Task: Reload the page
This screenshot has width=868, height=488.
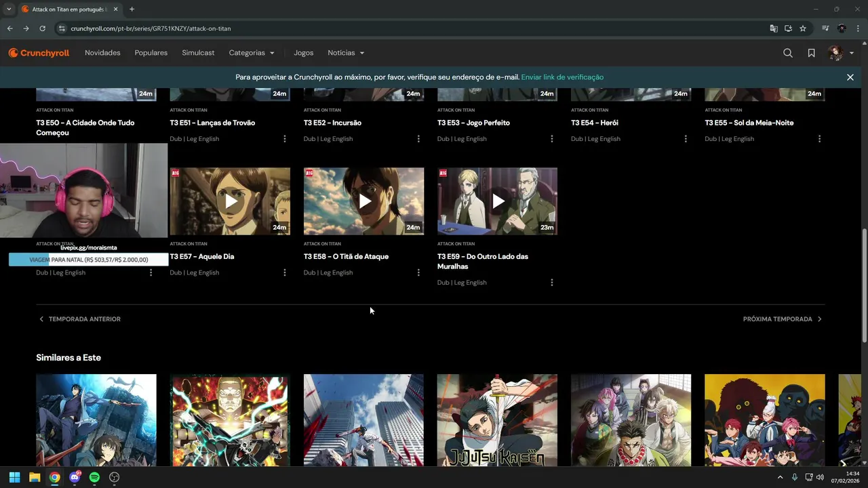Action: [42, 28]
